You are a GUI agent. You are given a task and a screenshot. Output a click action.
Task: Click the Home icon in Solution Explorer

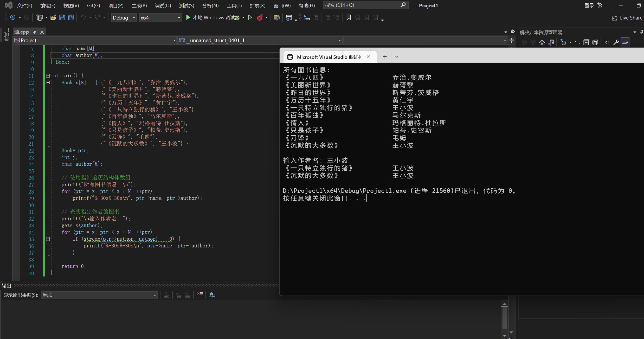tap(542, 42)
